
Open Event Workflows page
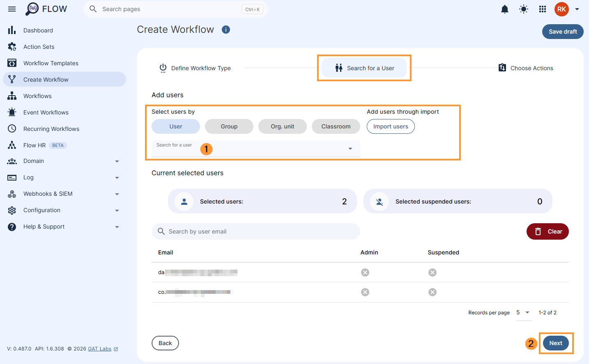point(64,112)
